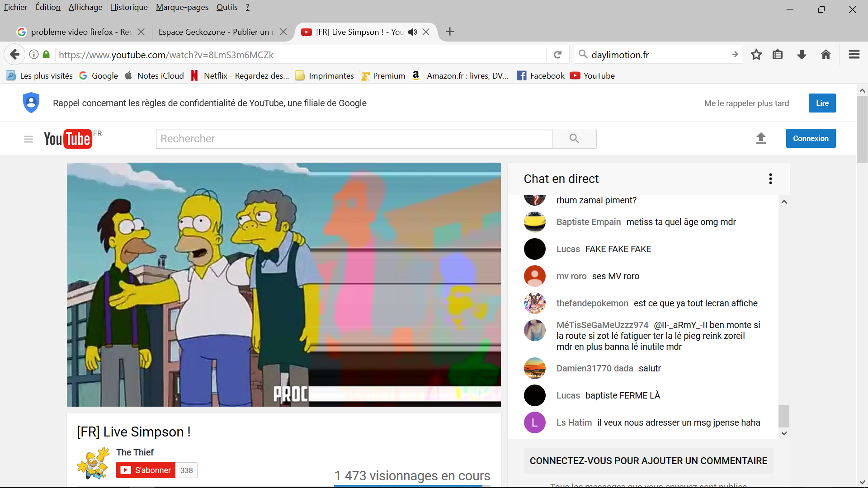
Task: Focus the daylimotion.fr search box
Action: click(x=658, y=55)
